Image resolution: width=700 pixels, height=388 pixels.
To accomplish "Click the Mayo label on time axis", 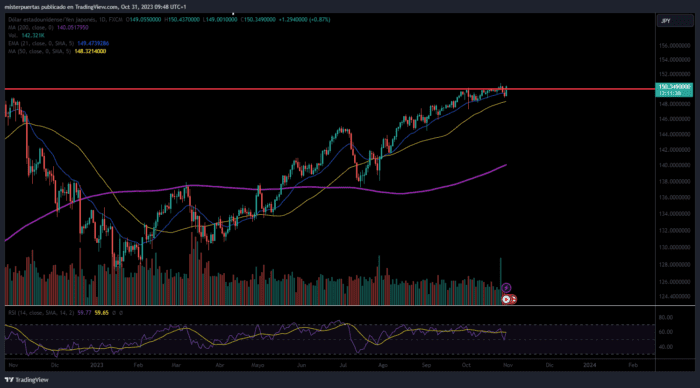I will click(258, 365).
